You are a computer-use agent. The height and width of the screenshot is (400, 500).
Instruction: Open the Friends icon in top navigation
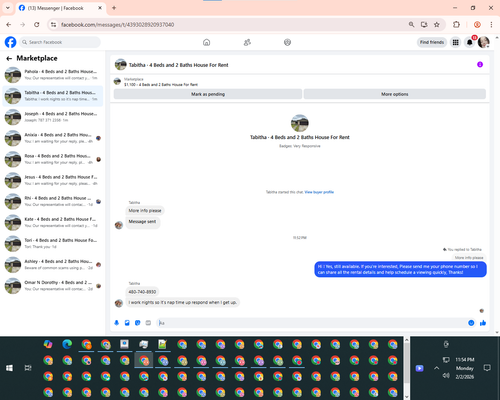click(247, 42)
